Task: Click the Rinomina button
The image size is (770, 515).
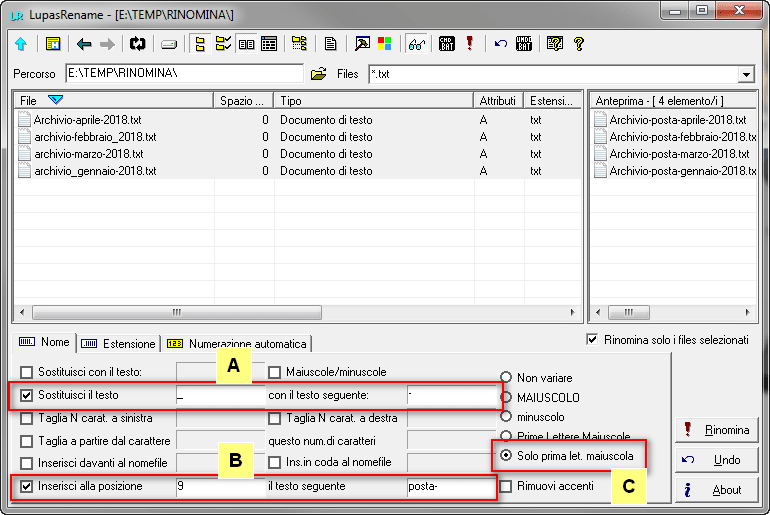Action: pos(716,430)
